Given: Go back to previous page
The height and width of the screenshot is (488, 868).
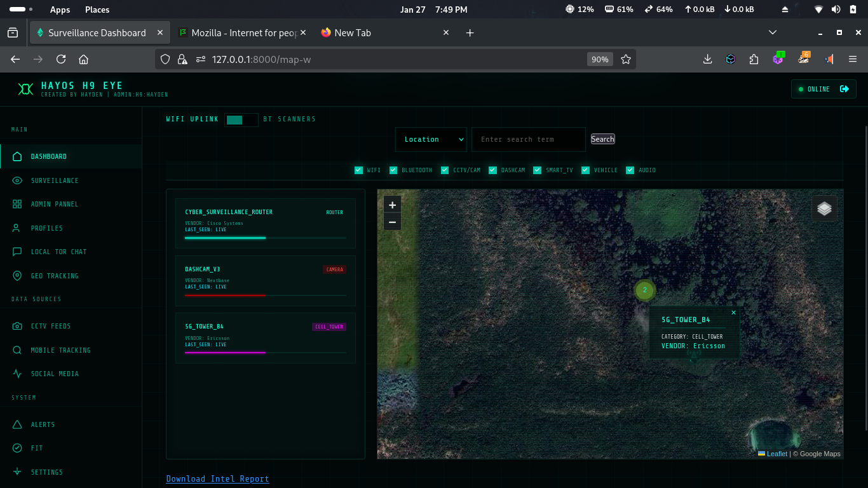Looking at the screenshot, I should [x=15, y=59].
